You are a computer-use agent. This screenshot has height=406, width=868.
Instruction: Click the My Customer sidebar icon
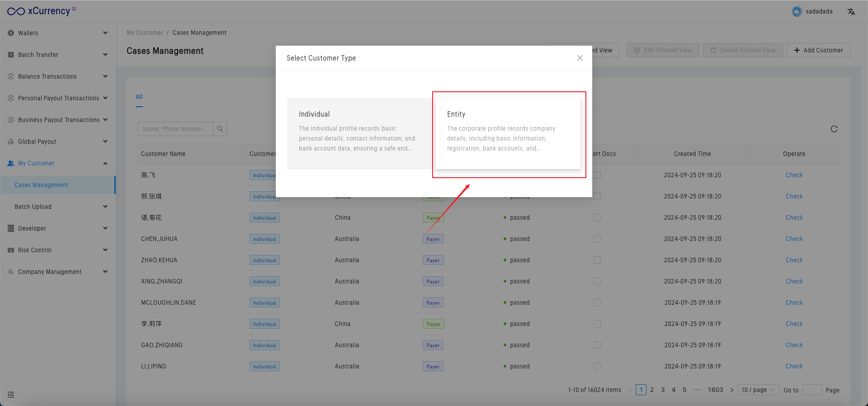tap(11, 163)
